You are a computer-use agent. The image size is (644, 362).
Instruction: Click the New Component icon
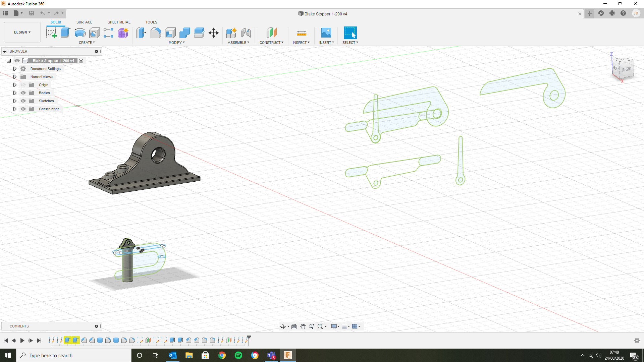(x=231, y=33)
